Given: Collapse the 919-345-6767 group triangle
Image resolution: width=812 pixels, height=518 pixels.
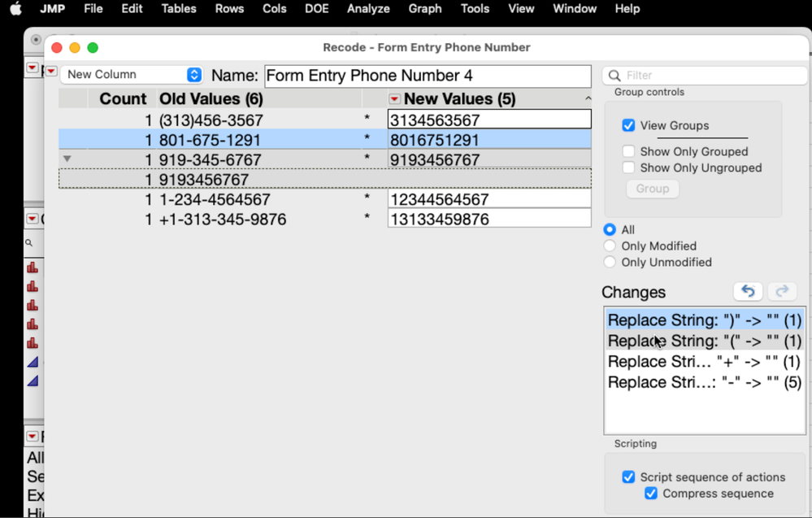Looking at the screenshot, I should [x=67, y=159].
